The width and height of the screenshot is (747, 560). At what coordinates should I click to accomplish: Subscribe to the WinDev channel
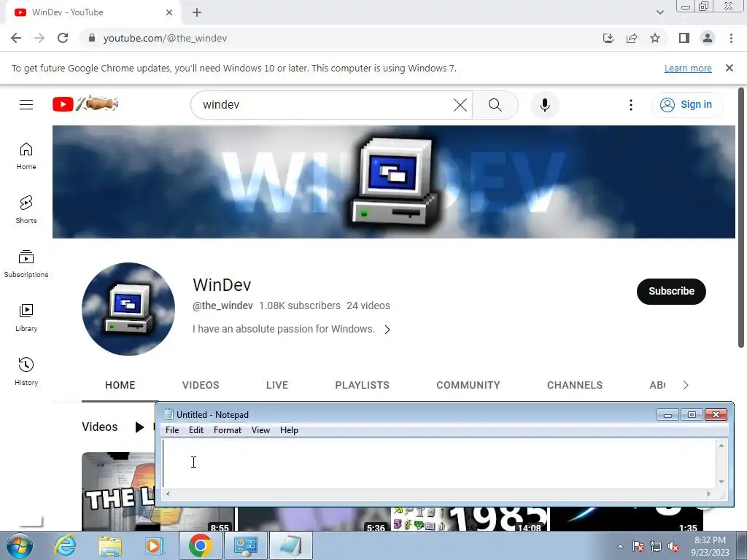[x=671, y=292]
